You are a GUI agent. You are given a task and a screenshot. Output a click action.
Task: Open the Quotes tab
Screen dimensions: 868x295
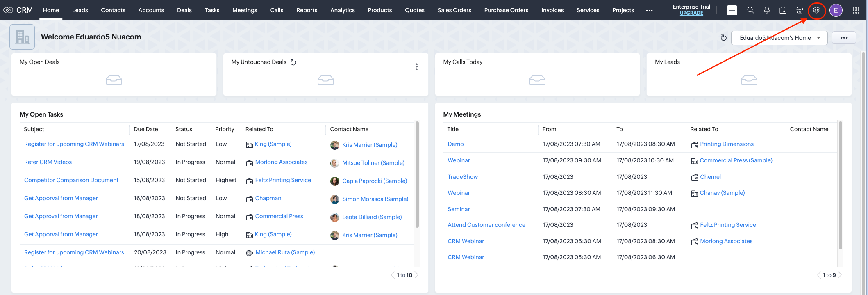point(415,10)
